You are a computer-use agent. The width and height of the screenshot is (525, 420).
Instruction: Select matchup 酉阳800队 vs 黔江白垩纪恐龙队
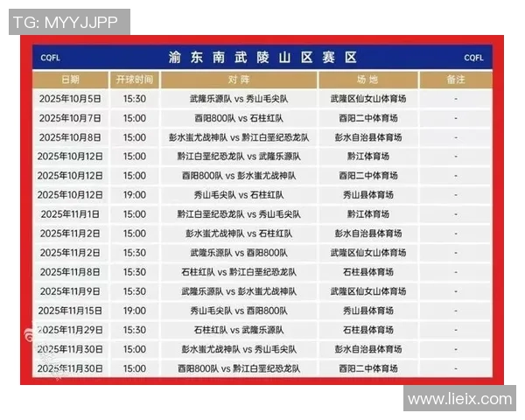239,368
